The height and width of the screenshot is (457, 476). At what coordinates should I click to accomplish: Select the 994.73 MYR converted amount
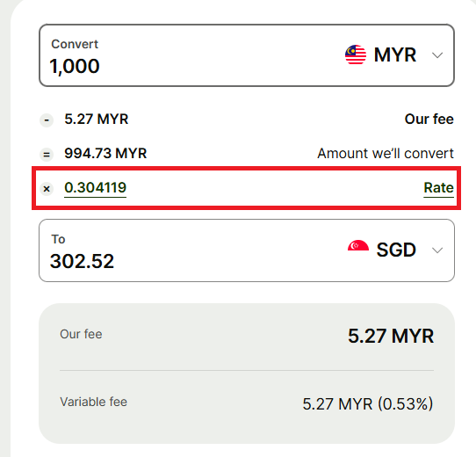click(105, 153)
